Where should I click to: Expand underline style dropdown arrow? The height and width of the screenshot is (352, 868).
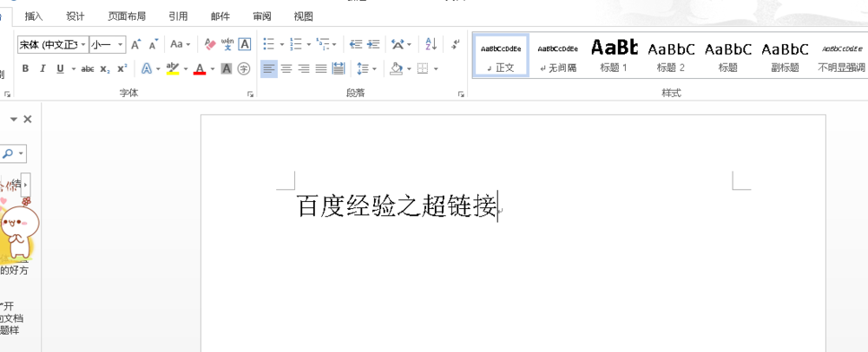tap(73, 69)
